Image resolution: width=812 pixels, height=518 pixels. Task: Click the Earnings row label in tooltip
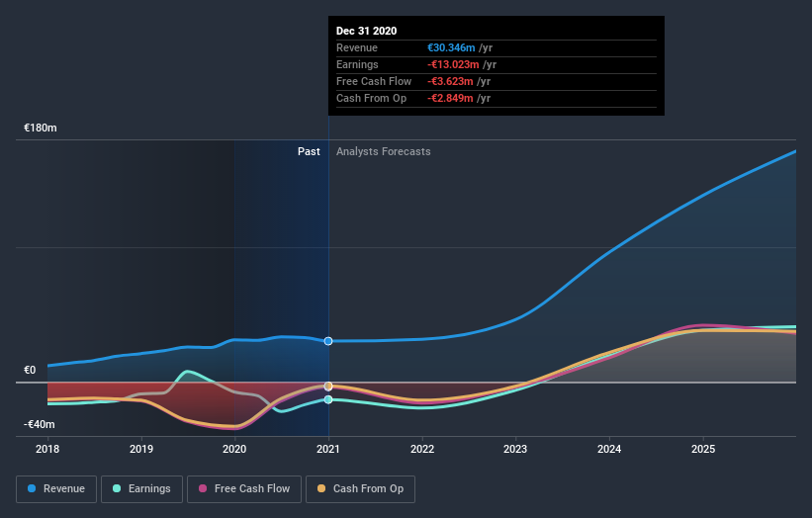click(357, 64)
